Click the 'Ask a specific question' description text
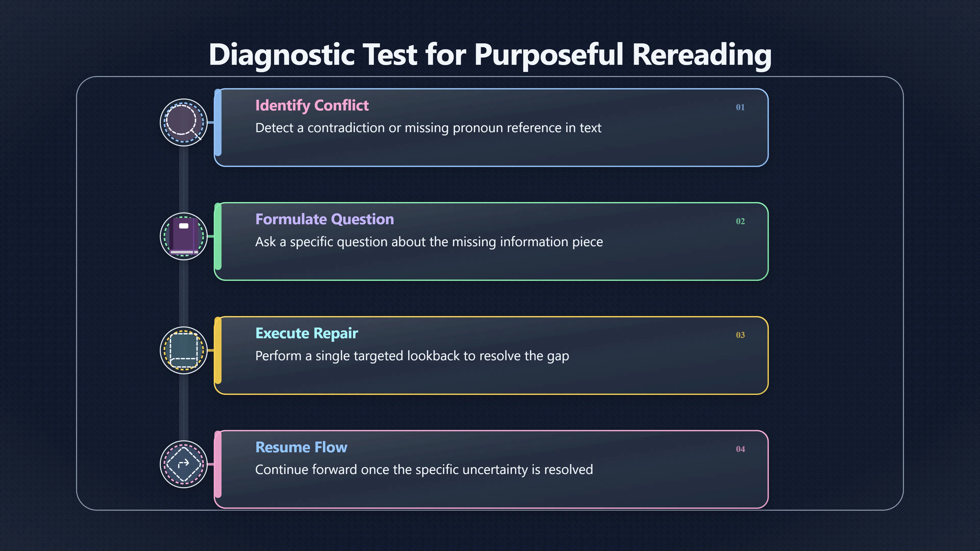Screen dimensions: 980x551 429,242
